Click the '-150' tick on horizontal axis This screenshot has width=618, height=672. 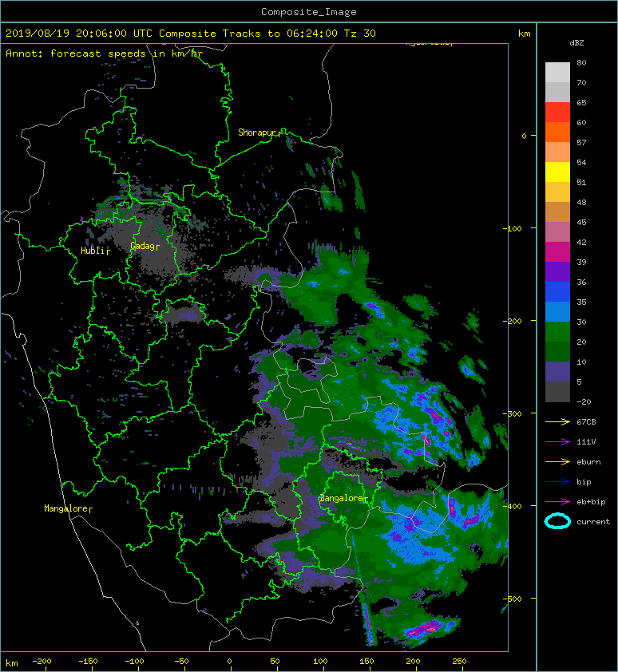pyautogui.click(x=88, y=662)
